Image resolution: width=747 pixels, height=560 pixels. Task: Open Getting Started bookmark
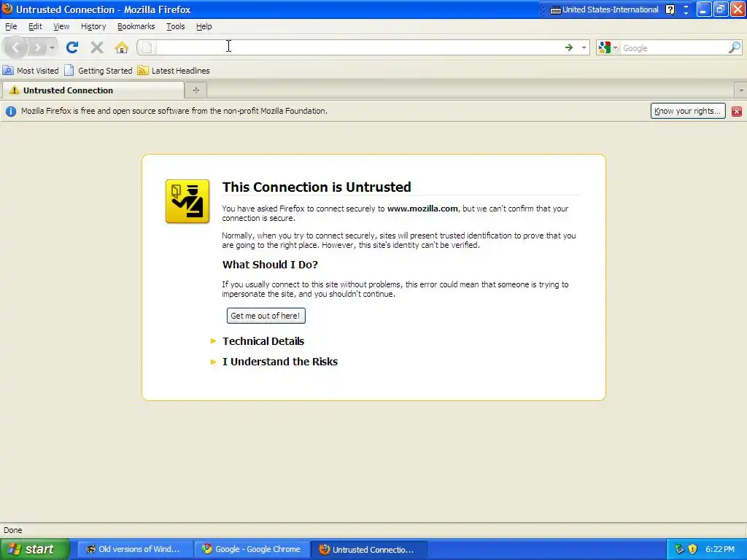[x=98, y=71]
